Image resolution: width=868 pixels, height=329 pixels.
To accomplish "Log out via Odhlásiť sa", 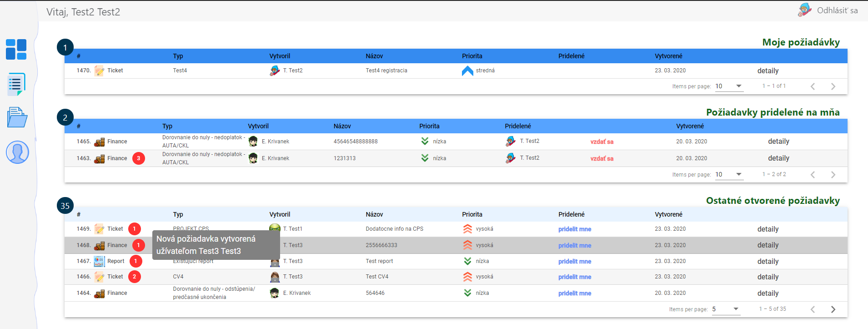I will point(837,10).
